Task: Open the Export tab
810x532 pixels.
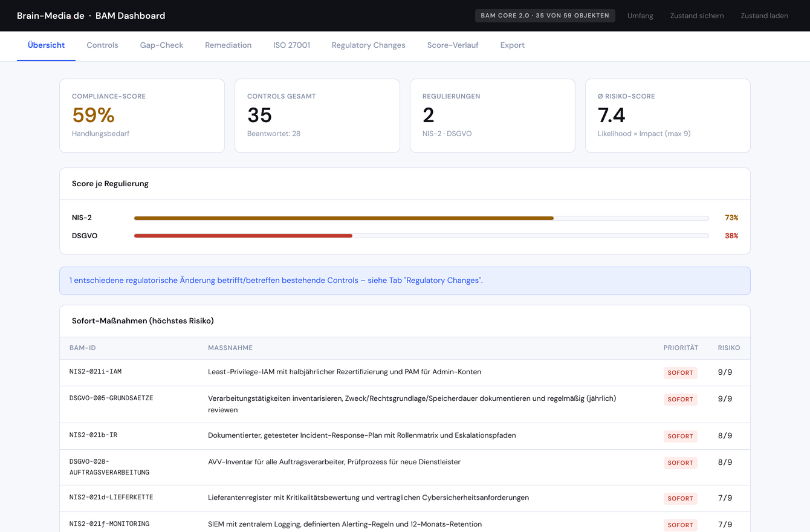Action: click(x=512, y=45)
